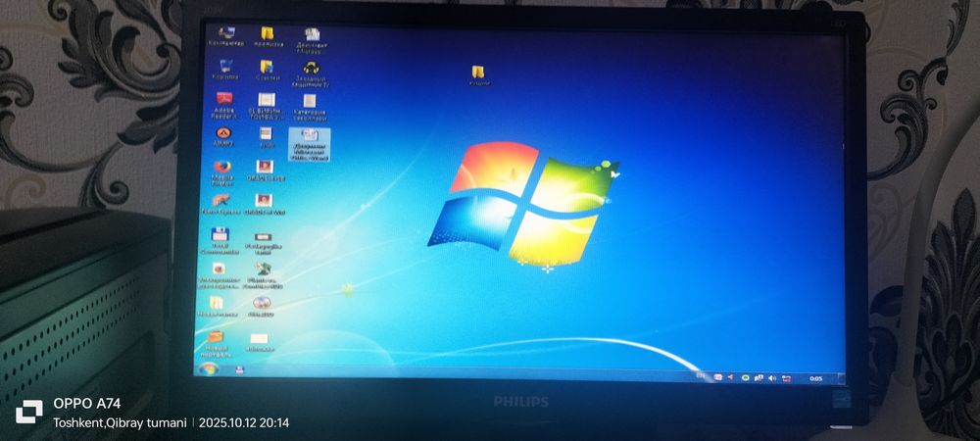Select the orange shortcut below Firefox
The image size is (980, 441).
point(220,204)
